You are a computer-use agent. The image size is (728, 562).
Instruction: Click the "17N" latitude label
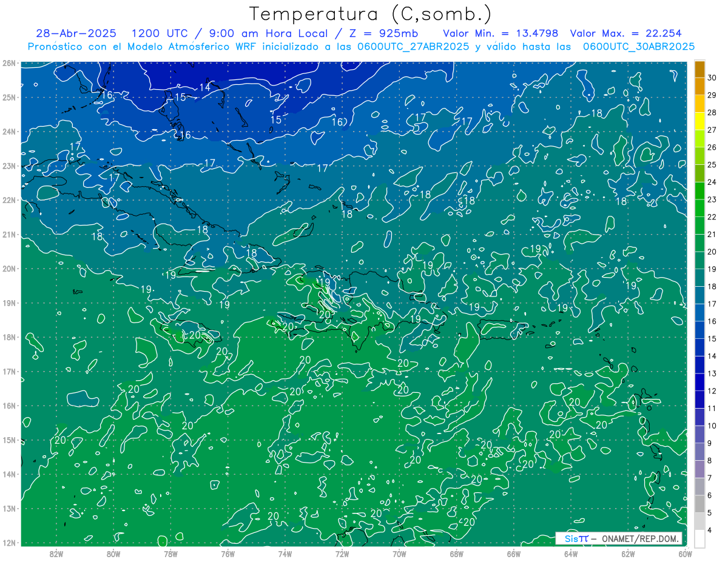(x=8, y=372)
